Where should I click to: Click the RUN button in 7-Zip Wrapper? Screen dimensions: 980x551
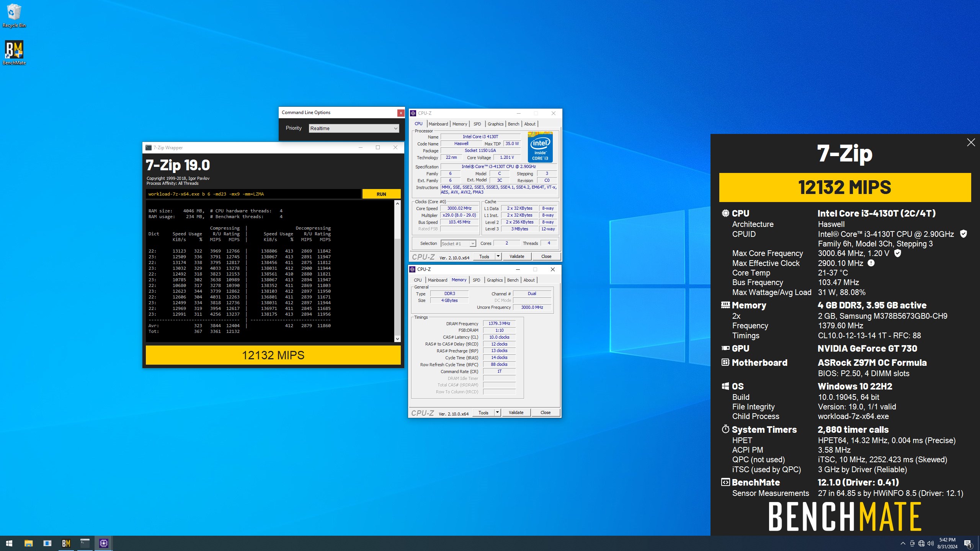click(x=381, y=194)
